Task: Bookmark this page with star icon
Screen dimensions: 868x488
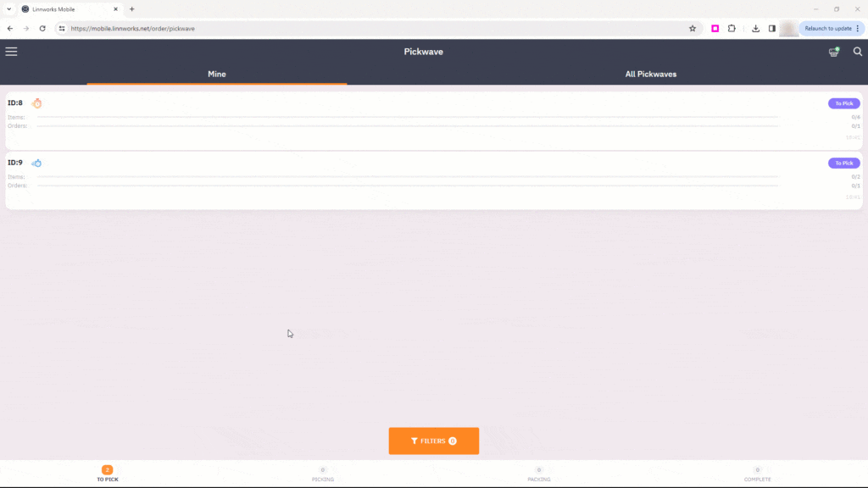Action: click(x=693, y=28)
